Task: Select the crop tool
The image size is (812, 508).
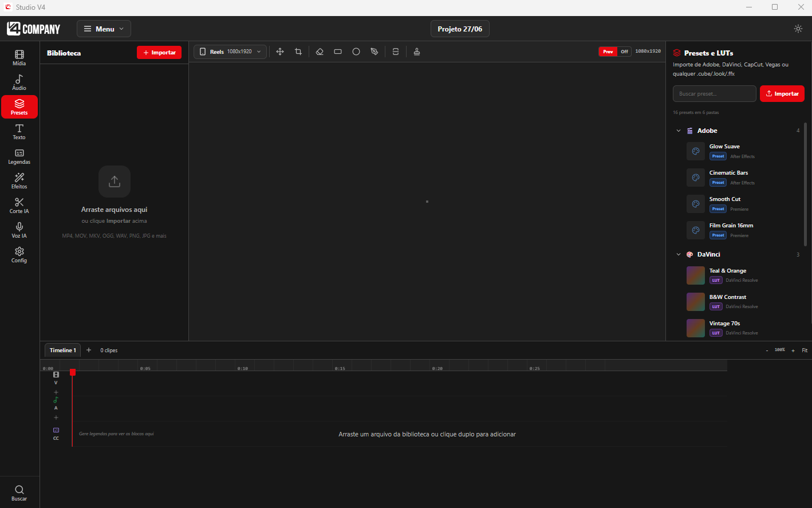Action: pos(298,52)
